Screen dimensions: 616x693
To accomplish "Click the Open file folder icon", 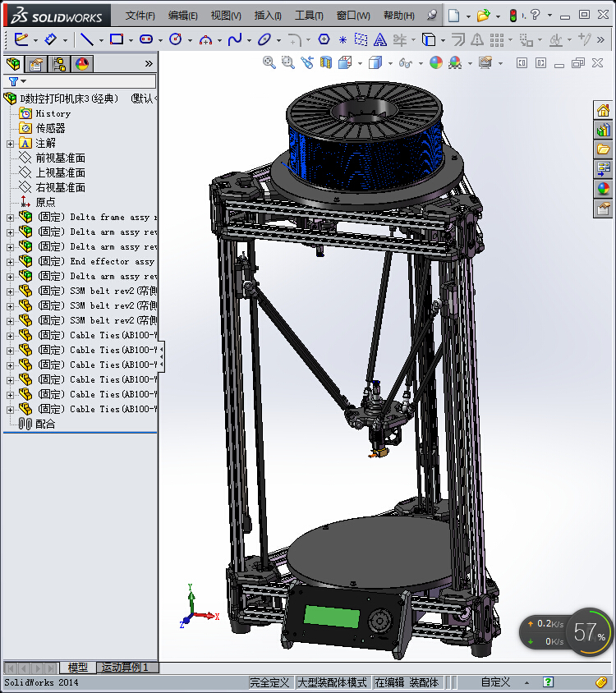I will pos(483,16).
